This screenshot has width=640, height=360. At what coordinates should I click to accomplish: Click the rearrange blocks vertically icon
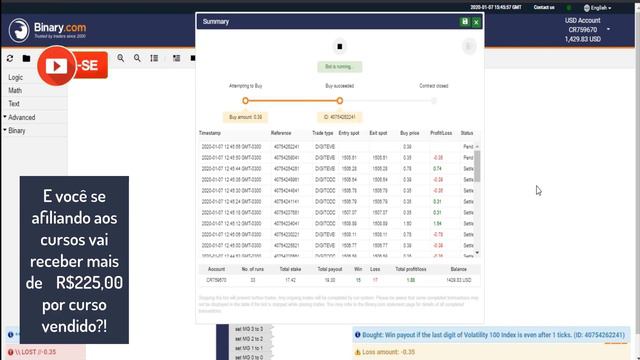coord(154,58)
